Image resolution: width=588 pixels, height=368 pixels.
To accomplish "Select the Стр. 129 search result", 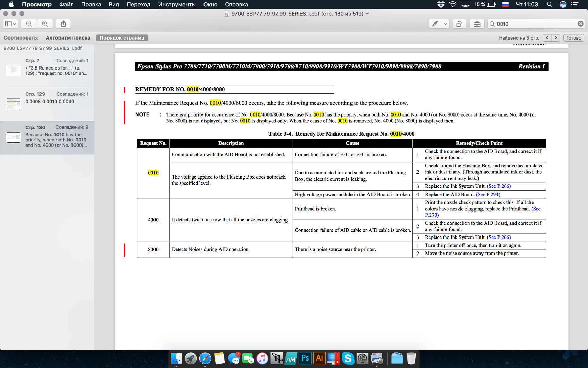I will 47,104.
